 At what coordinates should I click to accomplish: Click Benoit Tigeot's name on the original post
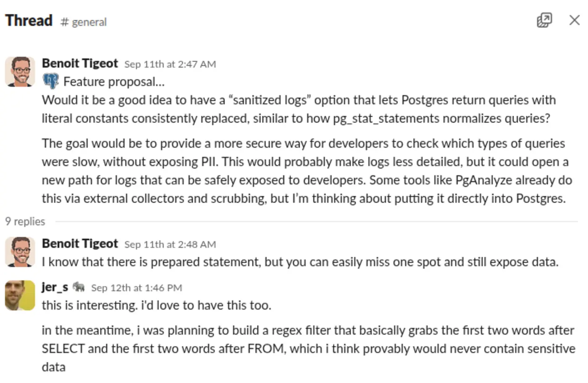(80, 63)
